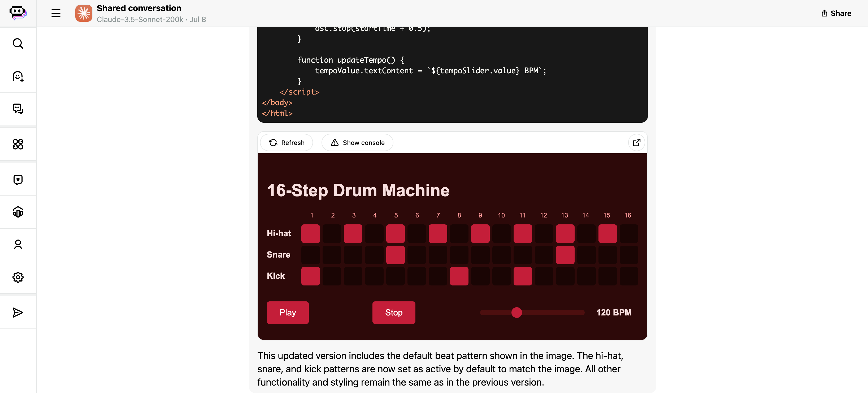This screenshot has width=868, height=393.
Task: Click the Claude Anthropic logo icon
Action: point(84,13)
